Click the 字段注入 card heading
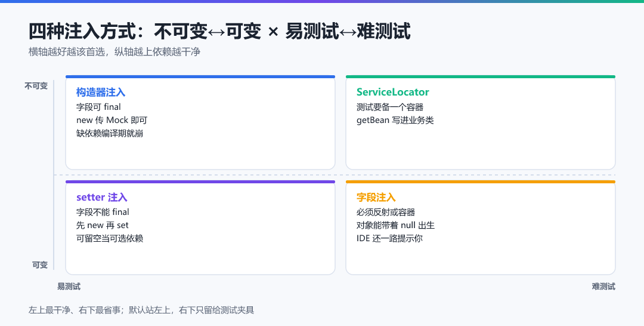This screenshot has height=326, width=644. 376,197
